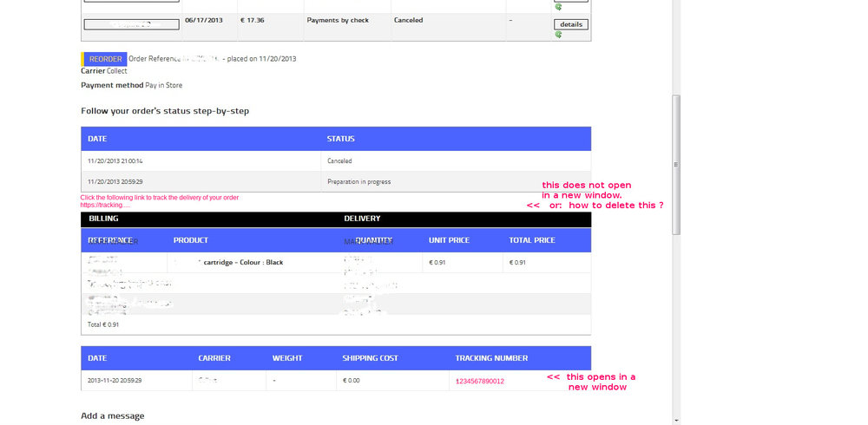Click the page vertical scrollbar thumb

pyautogui.click(x=676, y=164)
